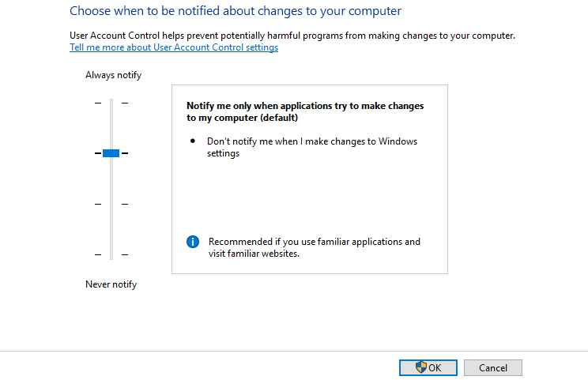
Task: Click the bullet point in the description box
Action: click(x=193, y=141)
